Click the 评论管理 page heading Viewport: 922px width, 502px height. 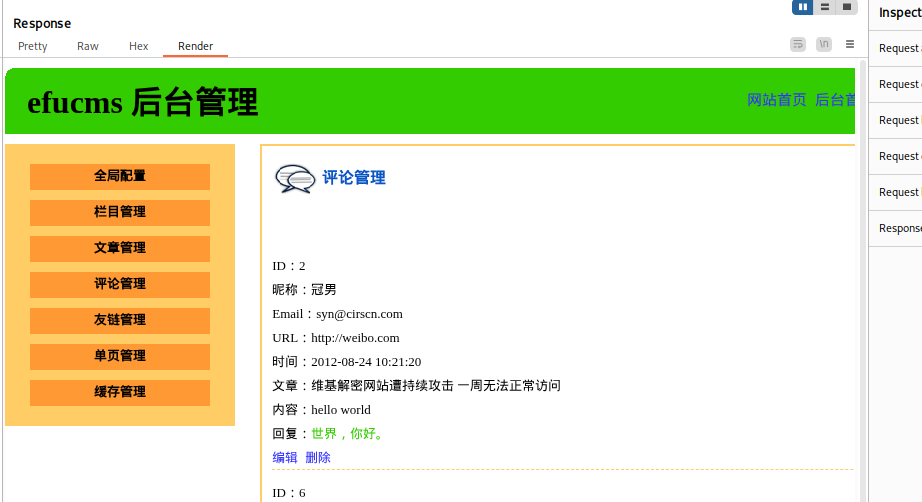click(354, 178)
